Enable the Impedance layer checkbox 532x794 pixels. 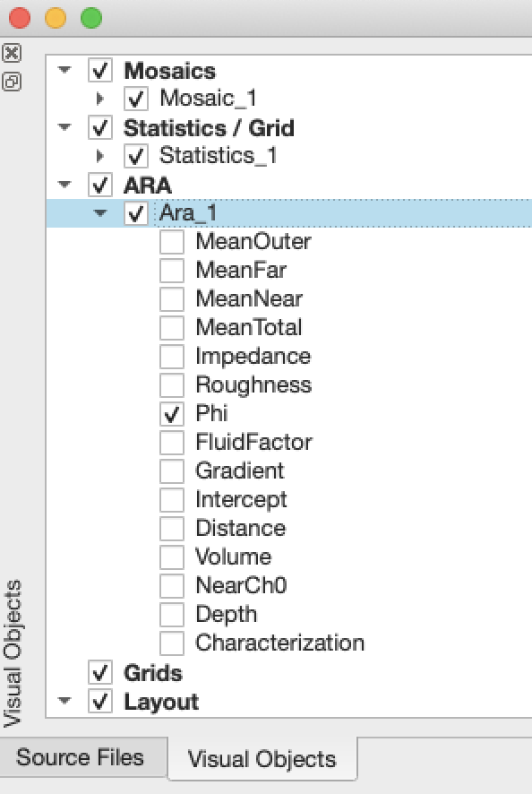pos(172,357)
